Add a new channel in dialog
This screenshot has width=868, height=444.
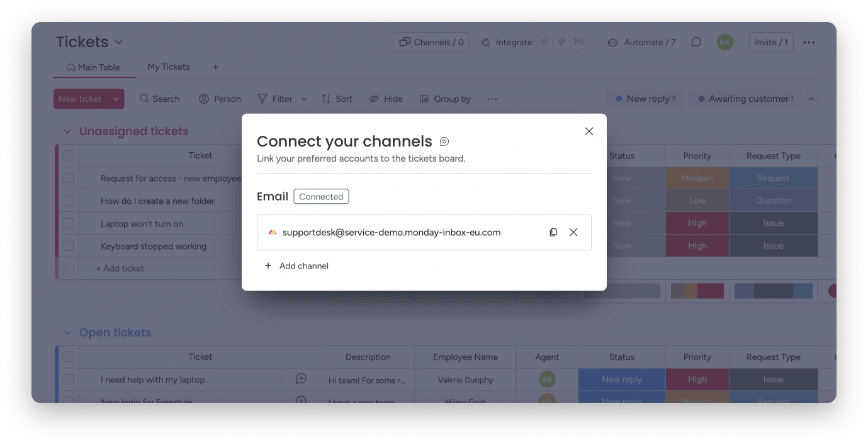[296, 266]
